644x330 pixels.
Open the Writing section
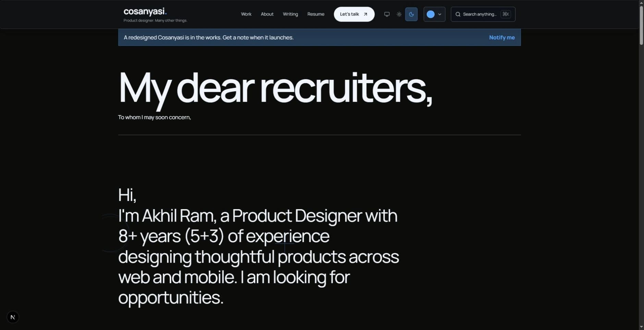(290, 14)
